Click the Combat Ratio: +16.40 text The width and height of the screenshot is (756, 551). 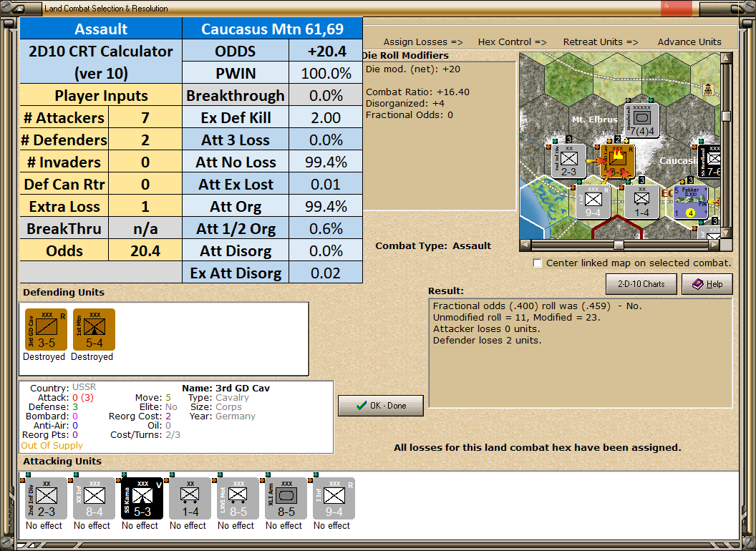pos(417,92)
